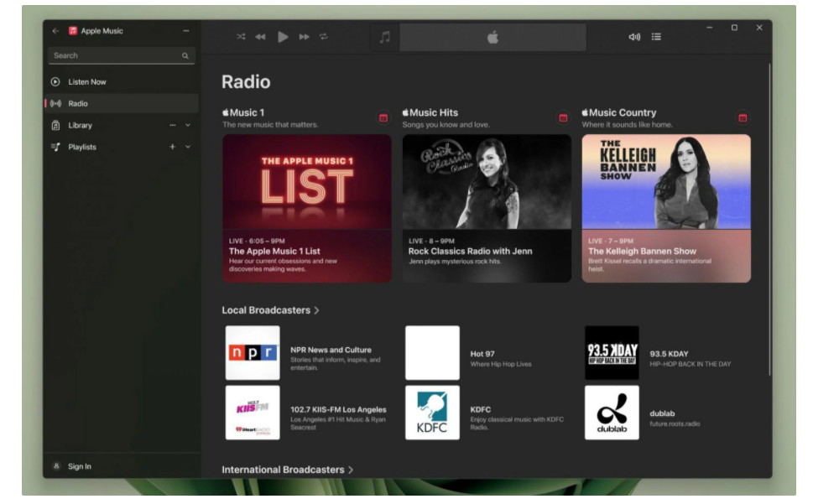This screenshot has height=504, width=813.
Task: Open the three-dot menu beside Apple Music title
Action: [185, 31]
